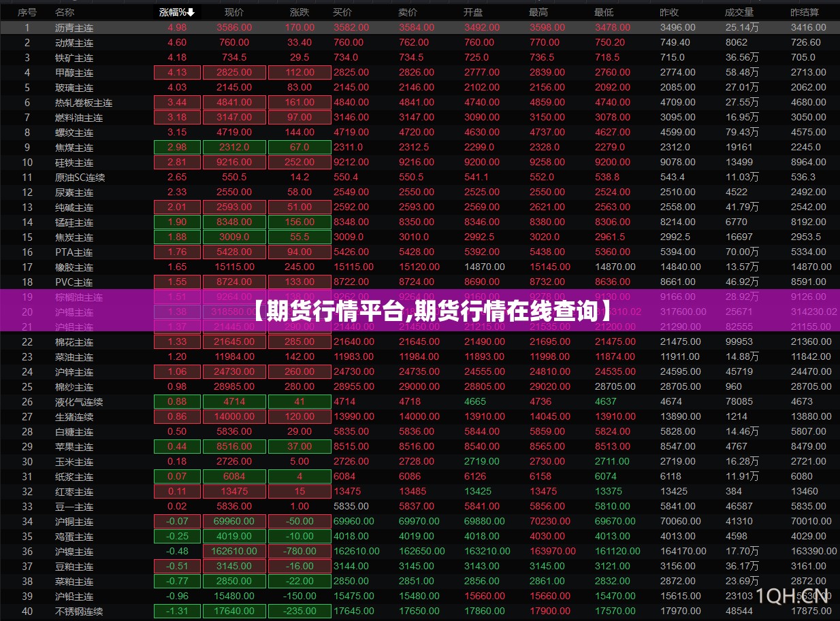Select the 不锈钢连续 contract
This screenshot has height=621, width=840.
point(79,611)
